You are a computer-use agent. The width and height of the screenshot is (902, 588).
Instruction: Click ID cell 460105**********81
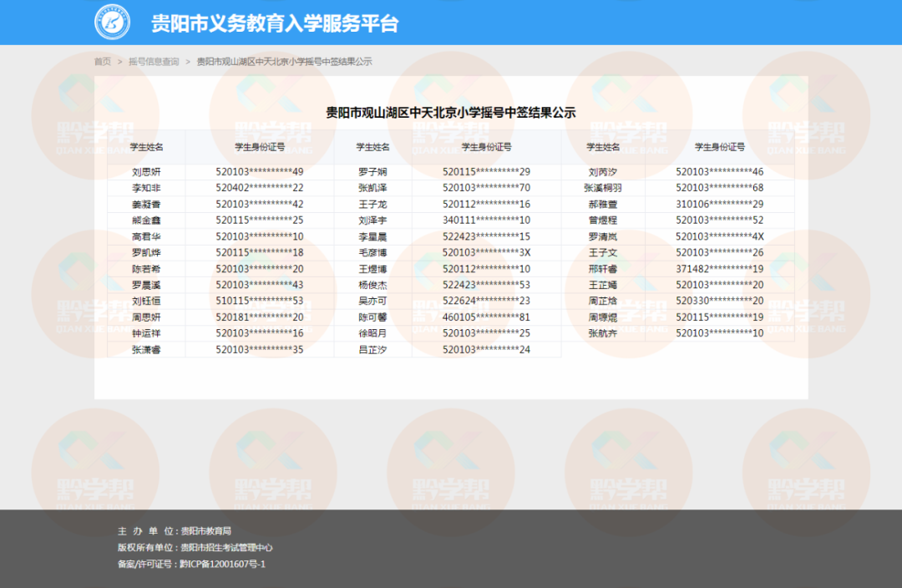[x=487, y=317]
